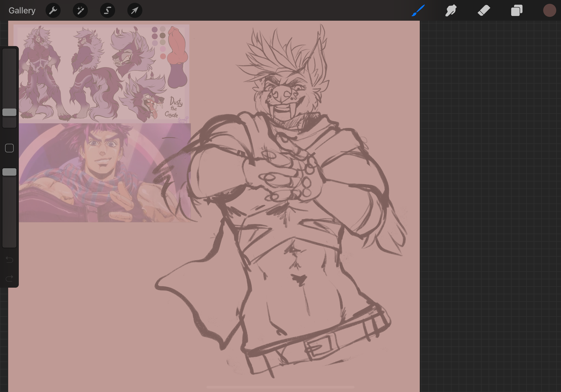Open the Actions wrench menu
The image size is (561, 392).
(x=53, y=11)
